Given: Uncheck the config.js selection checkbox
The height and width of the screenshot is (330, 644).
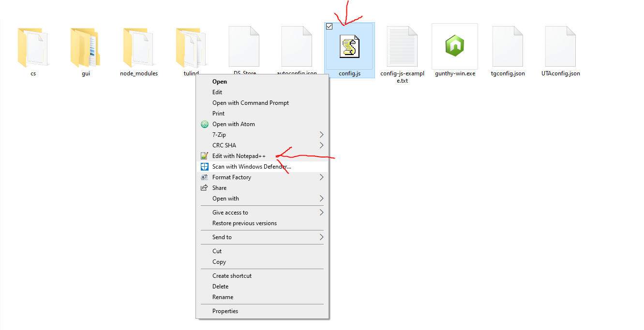Looking at the screenshot, I should 329,27.
